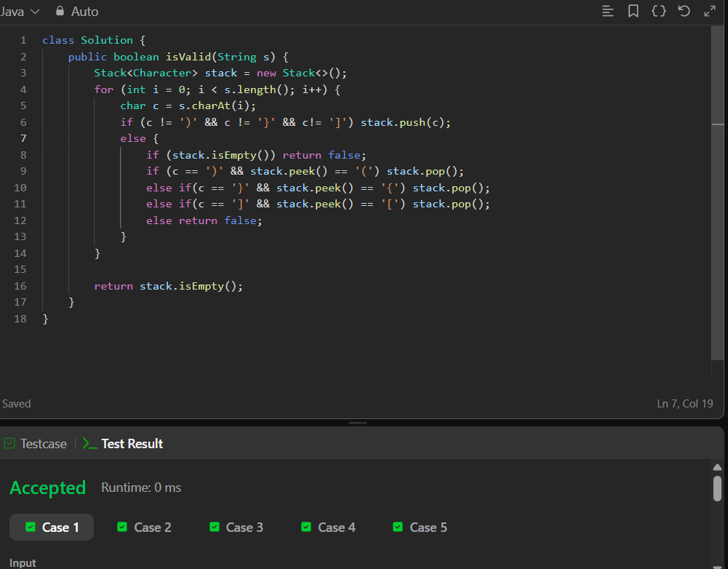This screenshot has height=569, width=728.
Task: Click the format code lines icon
Action: (x=608, y=11)
